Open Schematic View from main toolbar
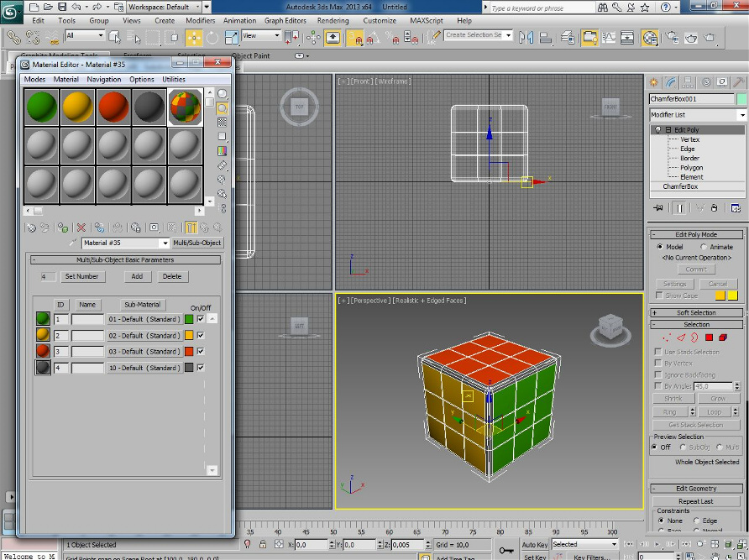Image resolution: width=749 pixels, height=560 pixels. point(627,37)
